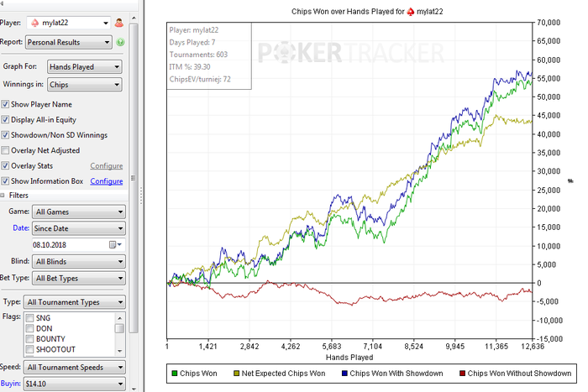Check the BOUNTY flag checkbox
Viewport: 588px width, 392px height.
pos(29,339)
